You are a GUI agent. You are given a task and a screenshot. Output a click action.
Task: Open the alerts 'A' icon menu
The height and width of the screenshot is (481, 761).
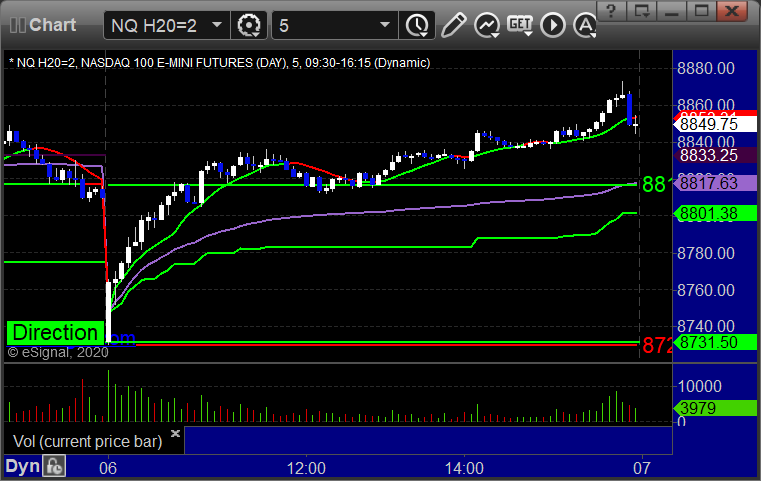point(585,25)
